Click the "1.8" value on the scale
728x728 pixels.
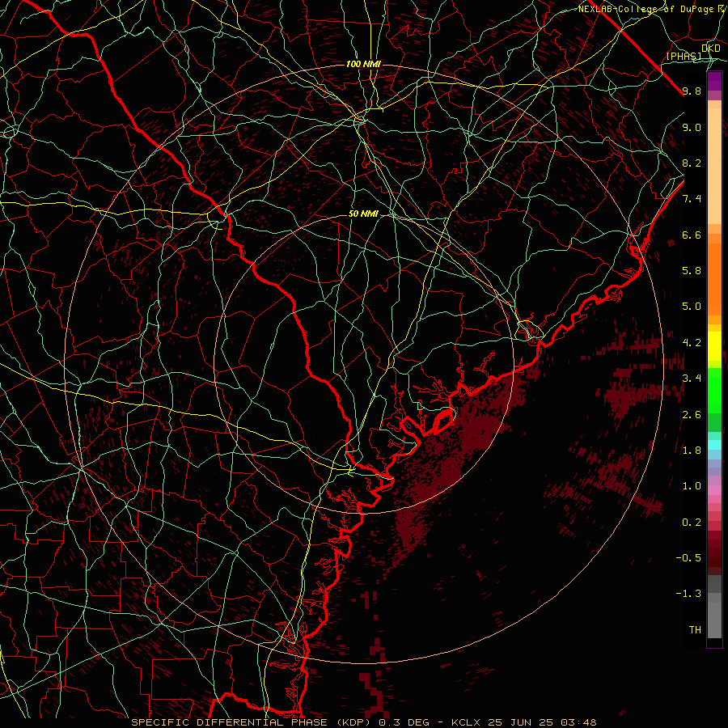point(692,451)
